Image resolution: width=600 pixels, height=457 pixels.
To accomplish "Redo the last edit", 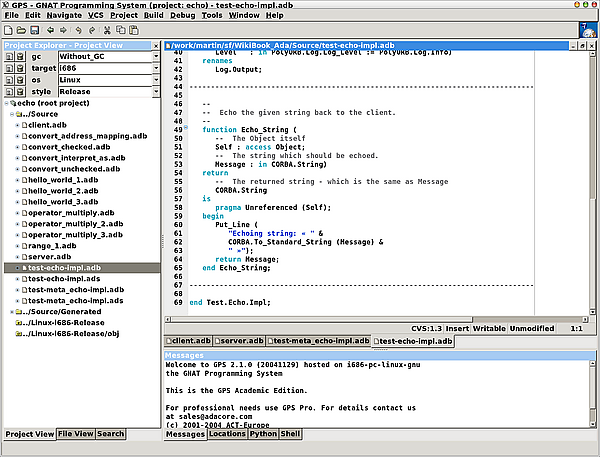I will coord(92,30).
